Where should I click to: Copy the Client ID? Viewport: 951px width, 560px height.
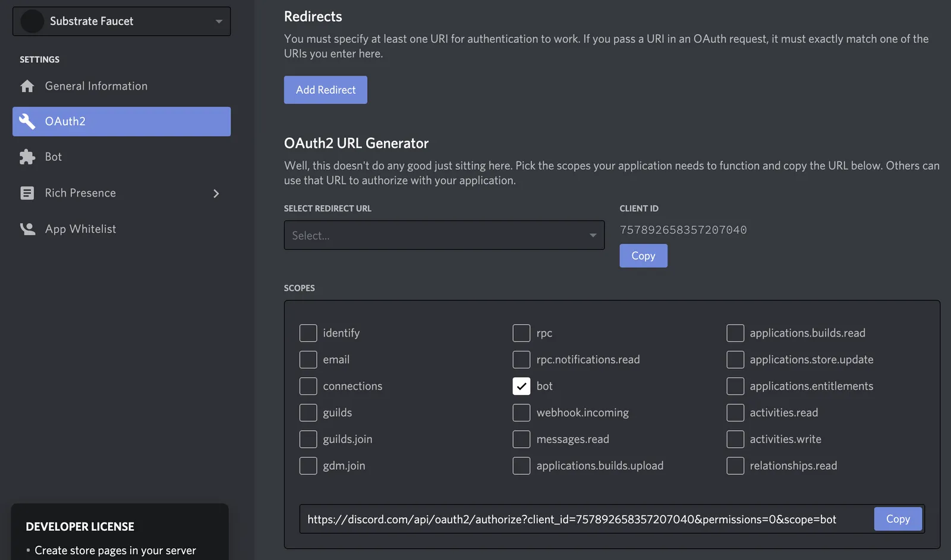(643, 255)
